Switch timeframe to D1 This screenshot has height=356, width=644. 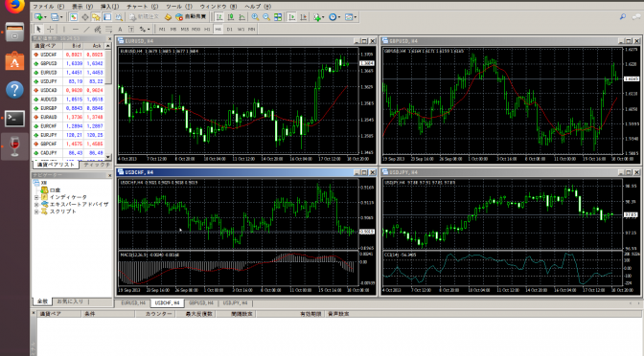(x=230, y=29)
